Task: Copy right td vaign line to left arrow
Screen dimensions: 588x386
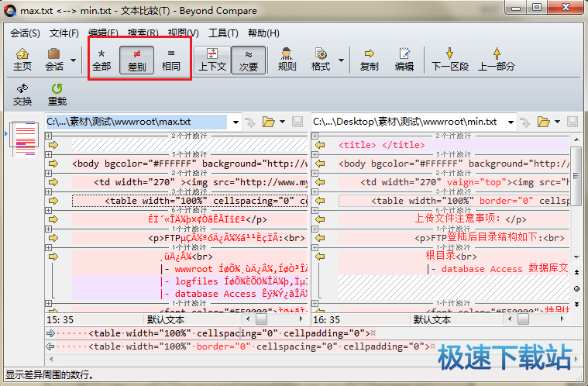Action: click(320, 182)
